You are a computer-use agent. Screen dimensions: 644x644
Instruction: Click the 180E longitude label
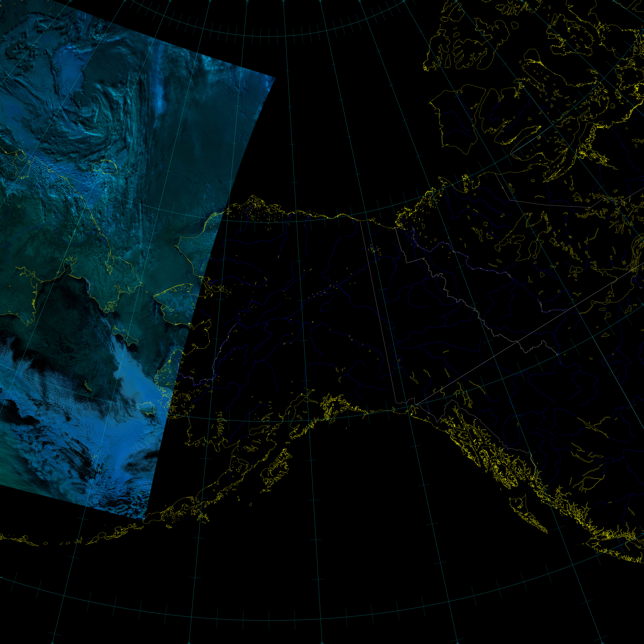point(170,1)
